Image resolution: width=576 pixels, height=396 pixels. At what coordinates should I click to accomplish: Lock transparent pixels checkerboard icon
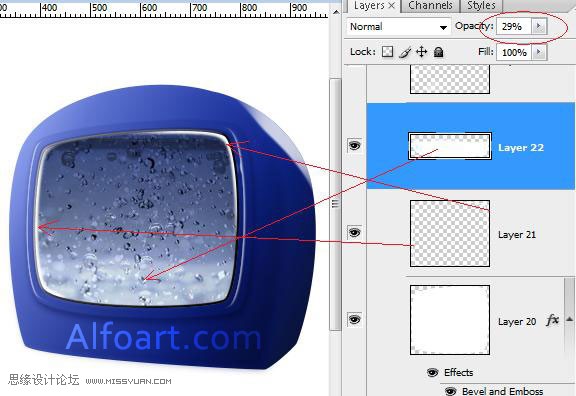pos(387,52)
